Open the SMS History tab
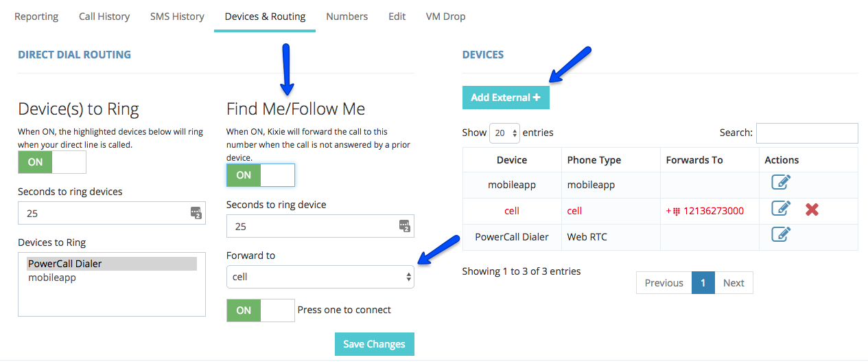This screenshot has width=868, height=362. point(177,16)
